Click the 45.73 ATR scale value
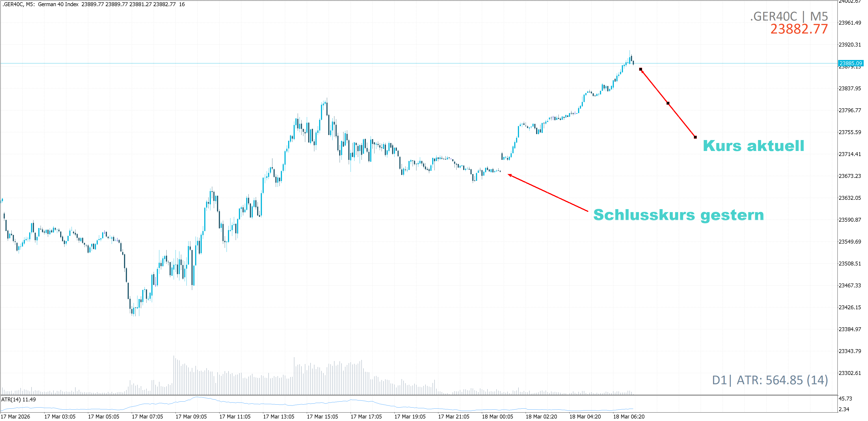The image size is (868, 421). [x=845, y=398]
